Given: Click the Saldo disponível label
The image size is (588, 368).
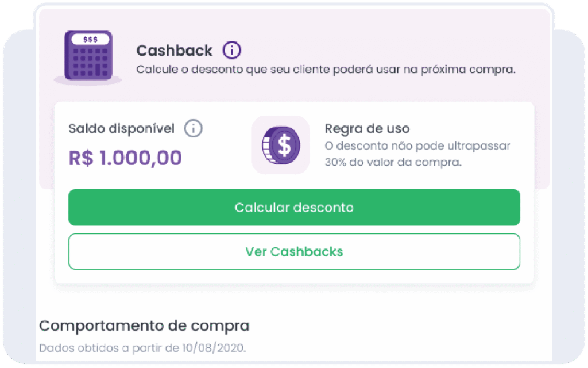Looking at the screenshot, I should click(x=122, y=129).
